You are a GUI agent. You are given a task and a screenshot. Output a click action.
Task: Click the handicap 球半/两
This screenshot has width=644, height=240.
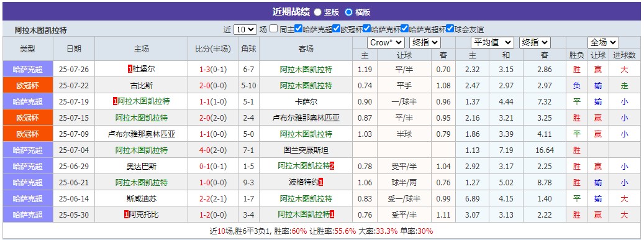404,182
